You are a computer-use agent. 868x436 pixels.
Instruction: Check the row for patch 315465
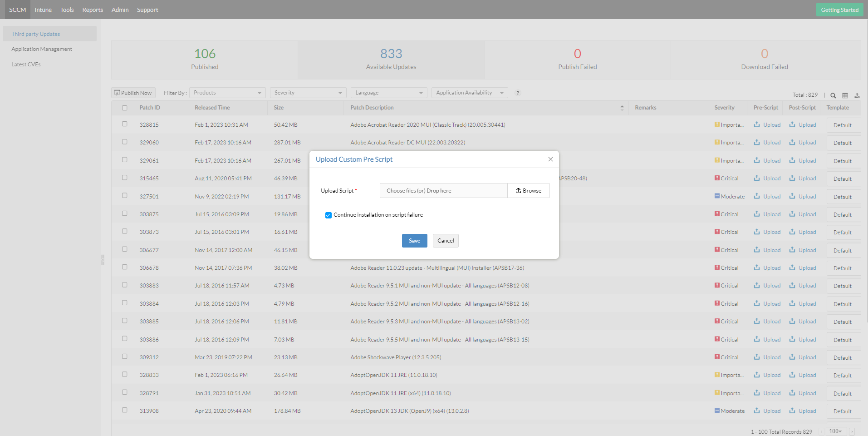tap(124, 178)
